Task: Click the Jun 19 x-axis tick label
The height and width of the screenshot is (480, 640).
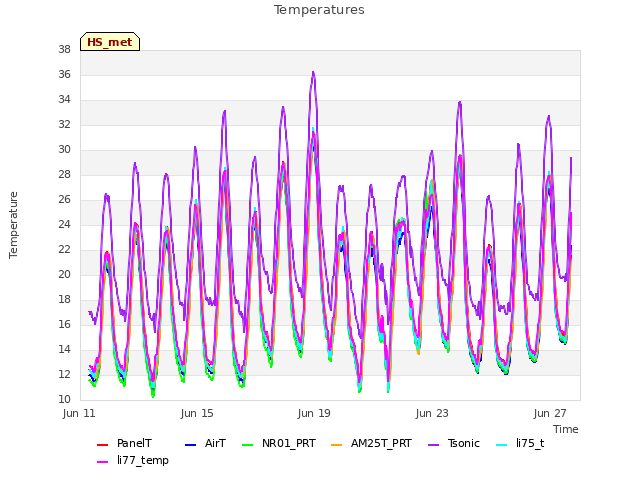Action: tap(314, 413)
